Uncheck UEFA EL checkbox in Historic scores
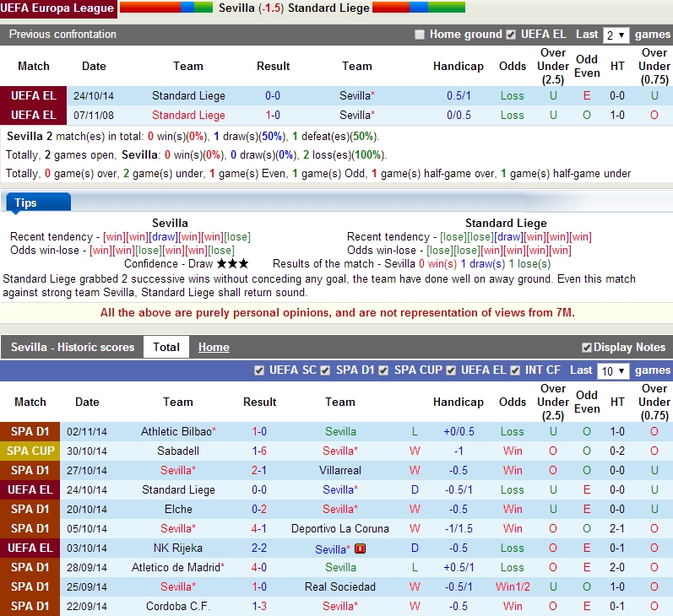 point(451,370)
